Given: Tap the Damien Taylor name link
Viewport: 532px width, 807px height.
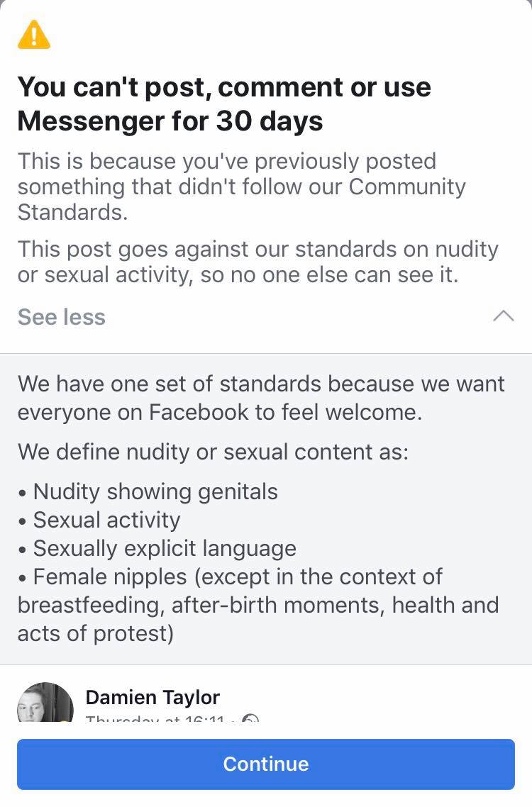Looking at the screenshot, I should [x=153, y=697].
